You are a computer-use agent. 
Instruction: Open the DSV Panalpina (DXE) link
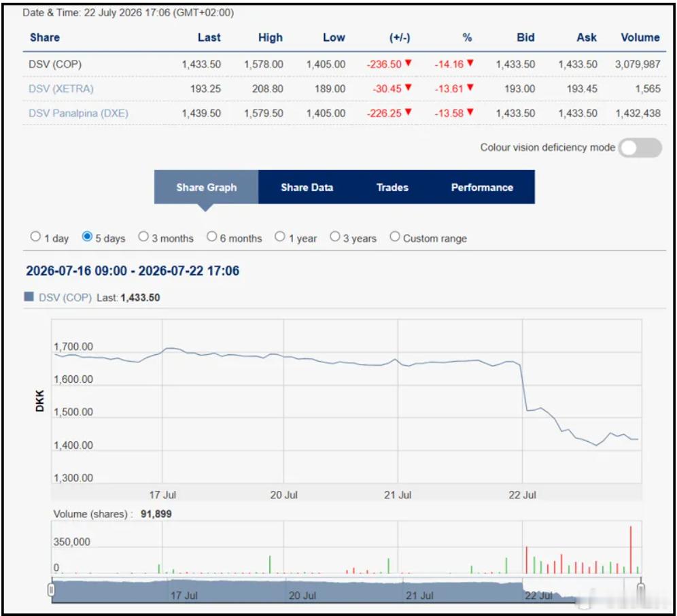78,113
